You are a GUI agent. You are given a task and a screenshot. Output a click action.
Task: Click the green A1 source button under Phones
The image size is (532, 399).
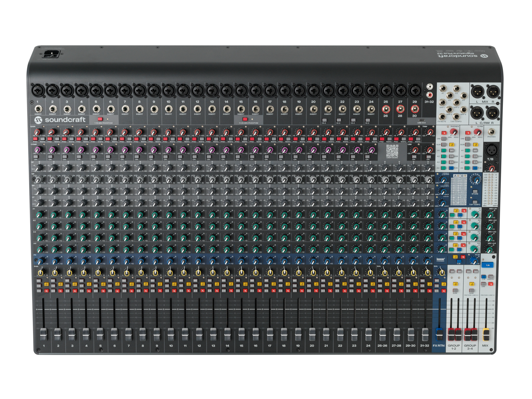(x=444, y=150)
